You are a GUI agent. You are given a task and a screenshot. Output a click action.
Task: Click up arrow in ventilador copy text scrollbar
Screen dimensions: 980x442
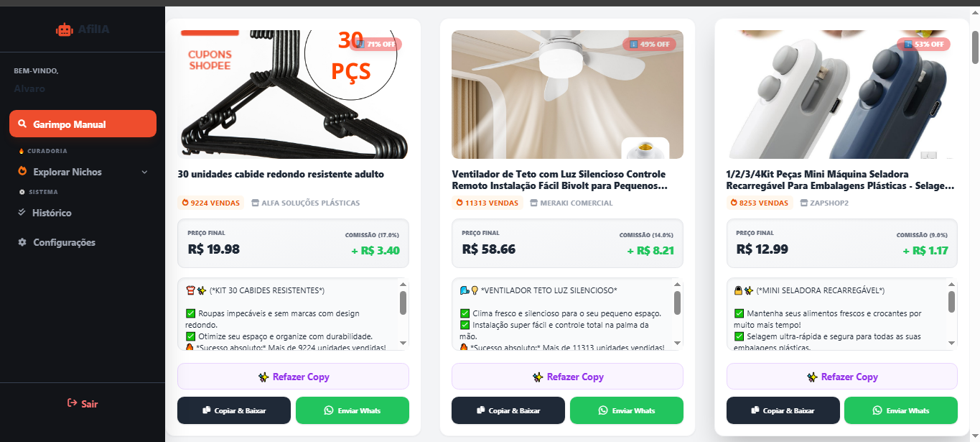[x=677, y=285]
